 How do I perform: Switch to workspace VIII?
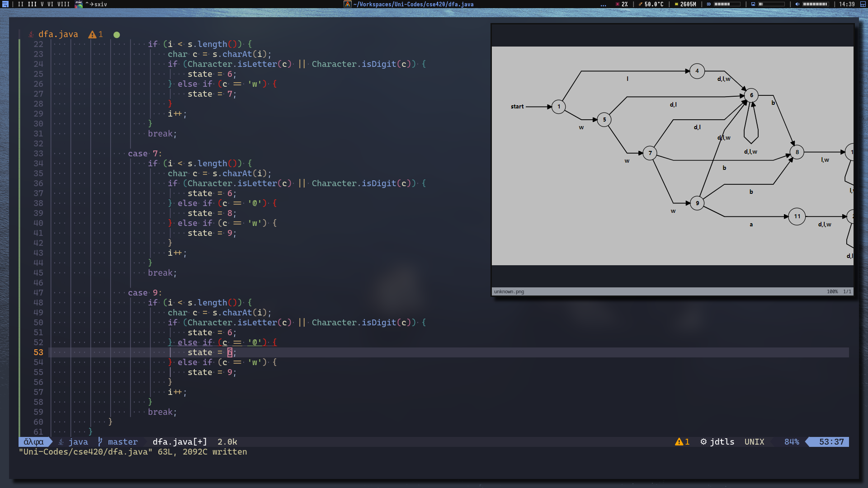[64, 4]
